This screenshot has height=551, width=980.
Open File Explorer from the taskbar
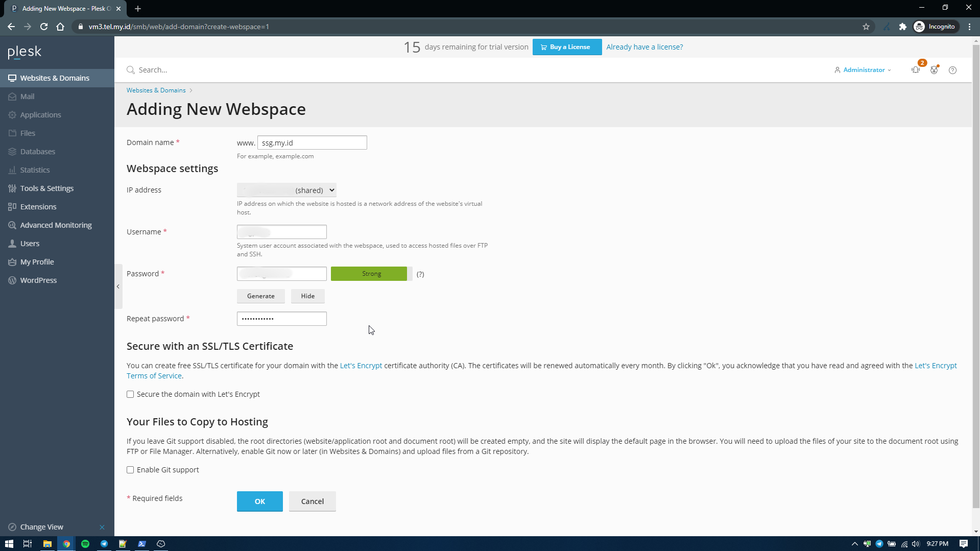47,544
